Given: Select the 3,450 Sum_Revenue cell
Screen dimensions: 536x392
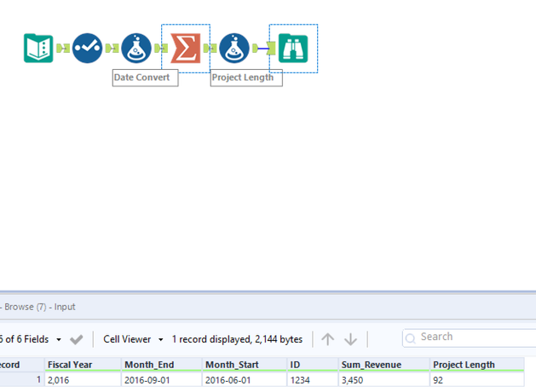Looking at the screenshot, I should tap(383, 380).
